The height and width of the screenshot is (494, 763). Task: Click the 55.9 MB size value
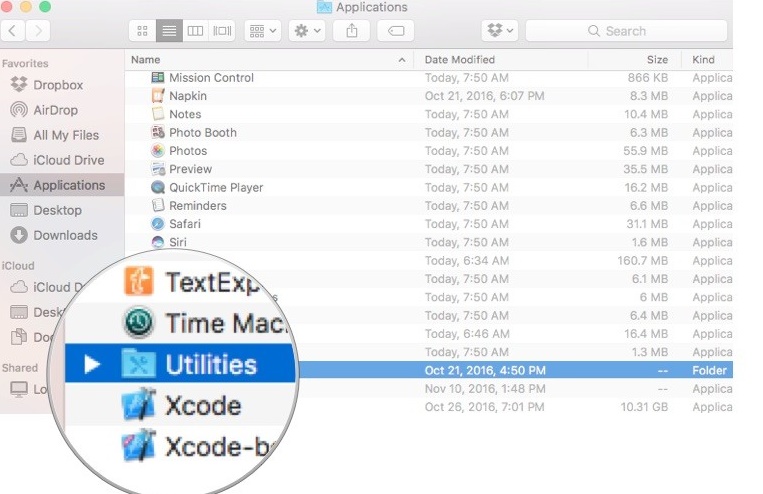(645, 151)
